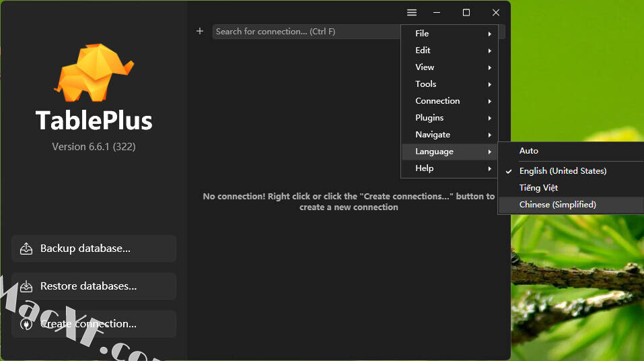The height and width of the screenshot is (361, 644).
Task: Expand the Navigate submenu arrow
Action: (x=490, y=135)
